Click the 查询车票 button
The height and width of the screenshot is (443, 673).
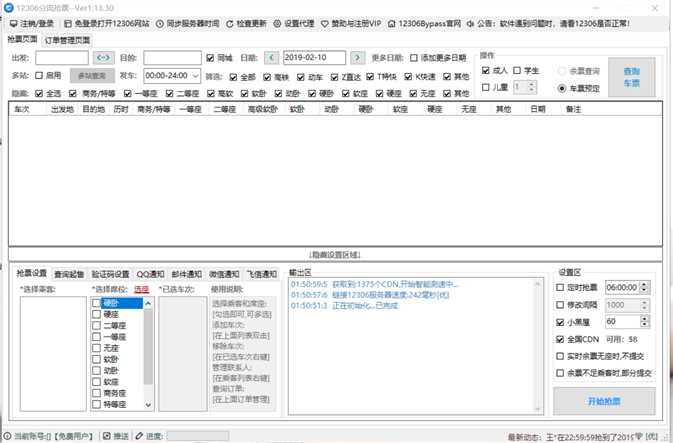(x=632, y=77)
